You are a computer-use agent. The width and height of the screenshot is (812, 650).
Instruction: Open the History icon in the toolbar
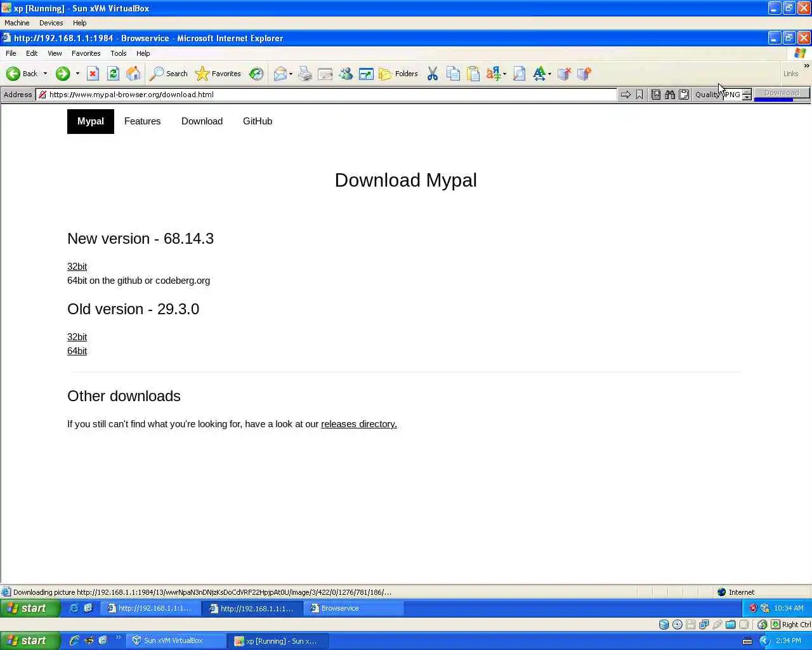tap(256, 74)
